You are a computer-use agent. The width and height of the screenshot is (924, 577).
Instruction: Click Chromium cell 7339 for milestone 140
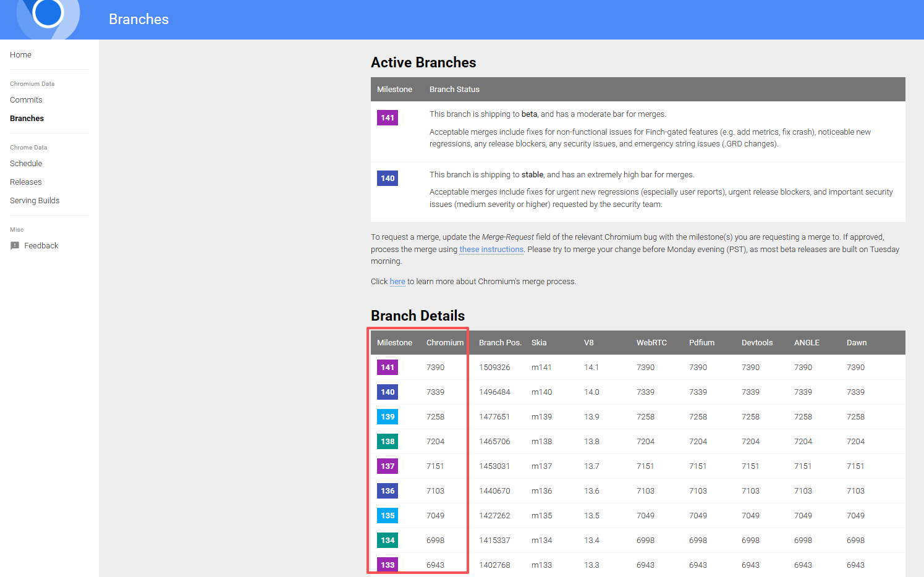tap(435, 392)
